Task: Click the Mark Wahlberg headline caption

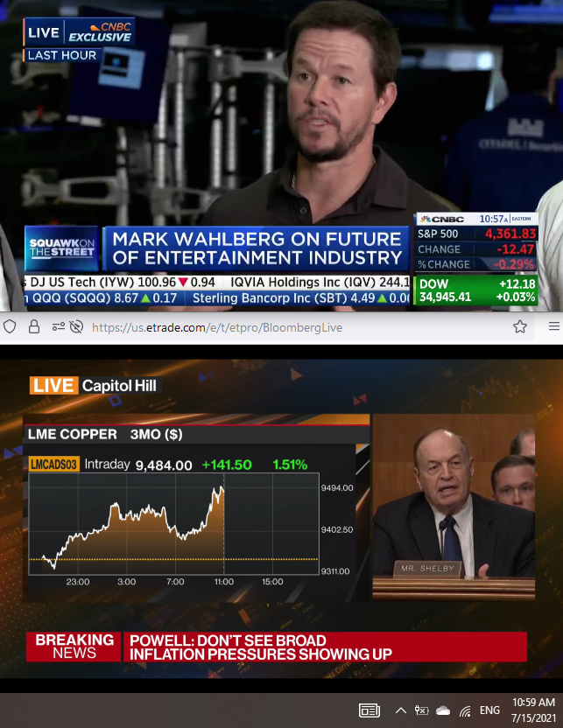Action: click(257, 248)
